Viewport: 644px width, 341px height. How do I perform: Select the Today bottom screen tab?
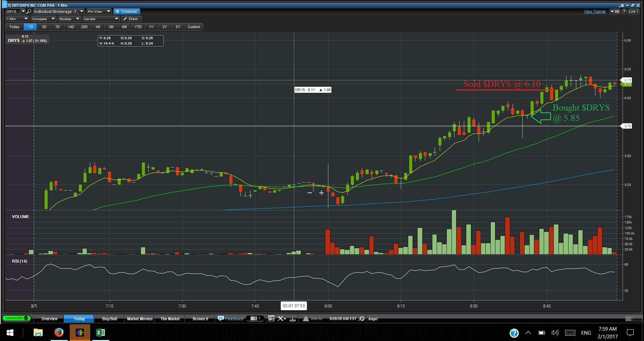[79, 319]
